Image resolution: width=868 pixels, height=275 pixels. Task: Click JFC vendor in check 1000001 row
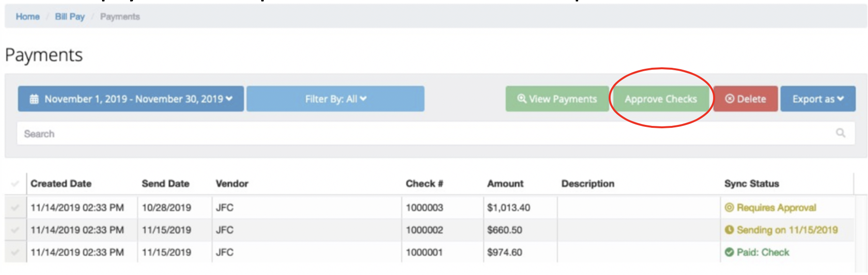(224, 252)
